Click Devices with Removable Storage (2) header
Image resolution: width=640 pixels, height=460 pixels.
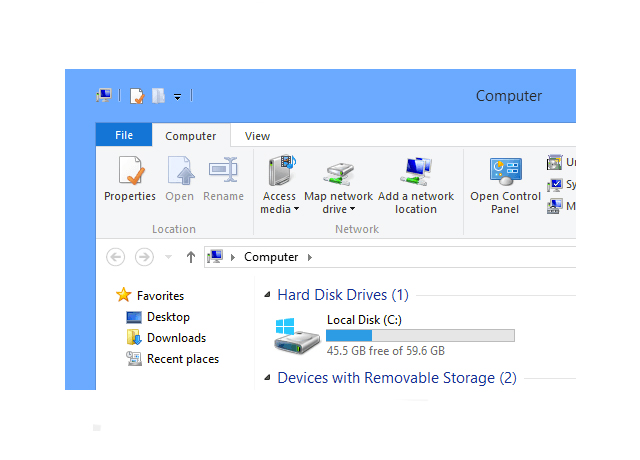click(x=397, y=378)
